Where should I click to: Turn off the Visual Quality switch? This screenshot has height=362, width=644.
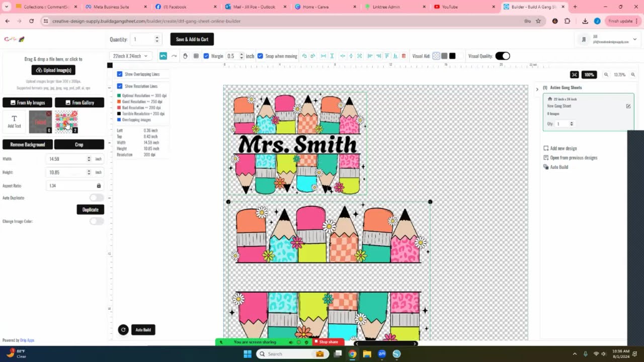(503, 56)
